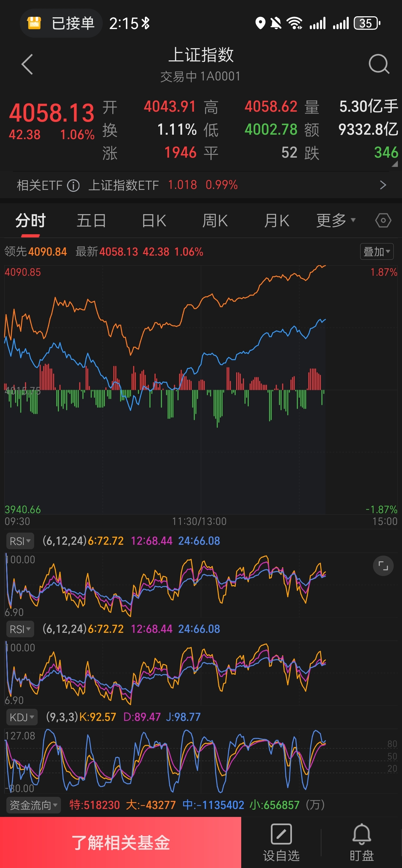Screen dimensions: 402x868
Task: Switch to the 日K tab
Action: coord(154,221)
